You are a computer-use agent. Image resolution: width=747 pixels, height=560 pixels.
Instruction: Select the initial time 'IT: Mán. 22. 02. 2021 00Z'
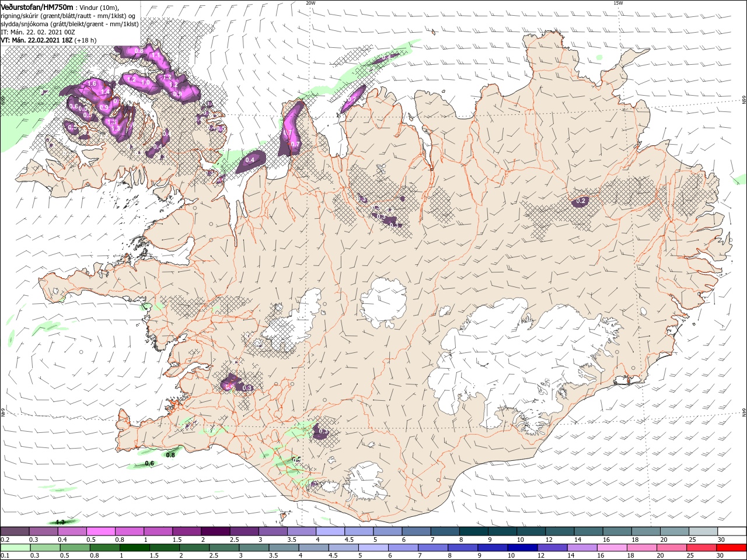(39, 32)
